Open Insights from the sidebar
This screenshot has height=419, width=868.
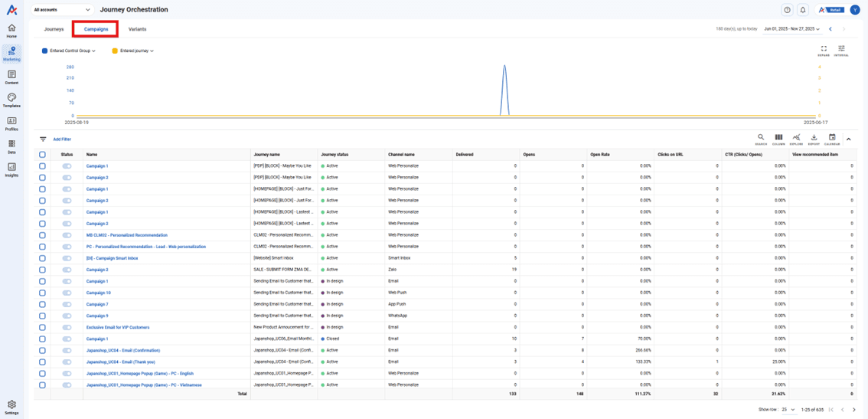pyautogui.click(x=11, y=170)
